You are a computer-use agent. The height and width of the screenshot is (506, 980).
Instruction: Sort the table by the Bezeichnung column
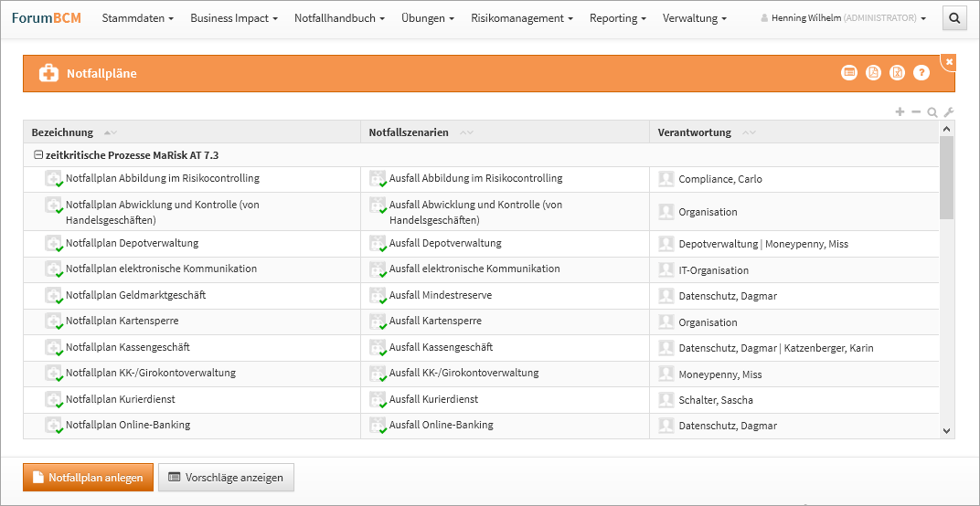coord(62,132)
